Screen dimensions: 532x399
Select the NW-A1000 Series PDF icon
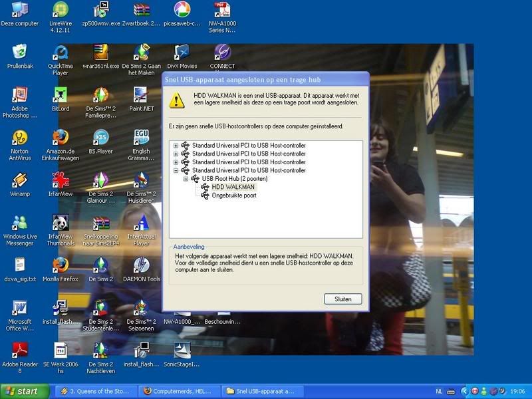pos(222,17)
